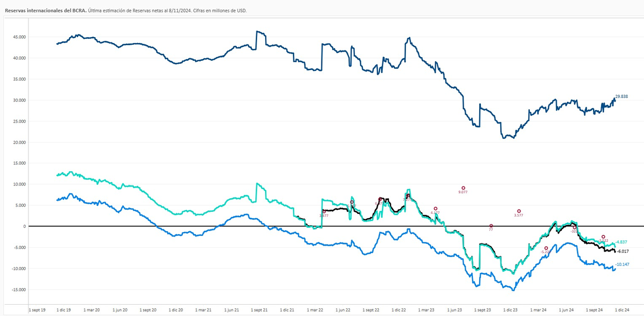Click the 20.000 y-axis tick label

coord(19,142)
